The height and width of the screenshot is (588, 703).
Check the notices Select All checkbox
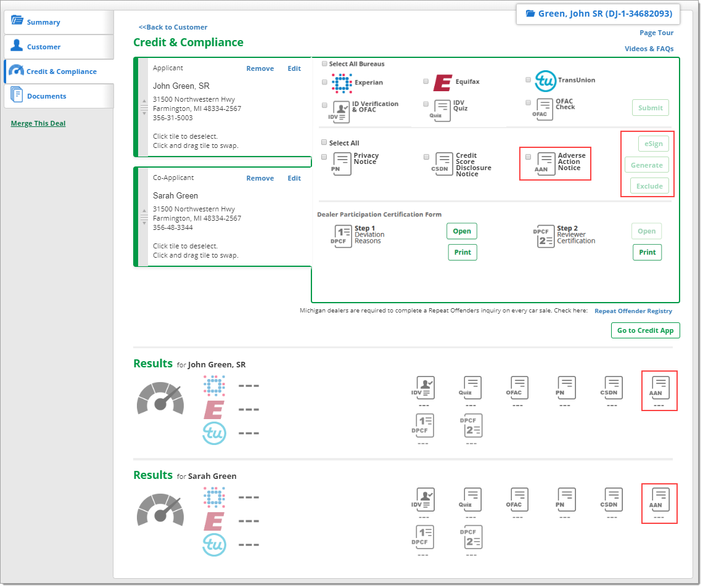[324, 142]
